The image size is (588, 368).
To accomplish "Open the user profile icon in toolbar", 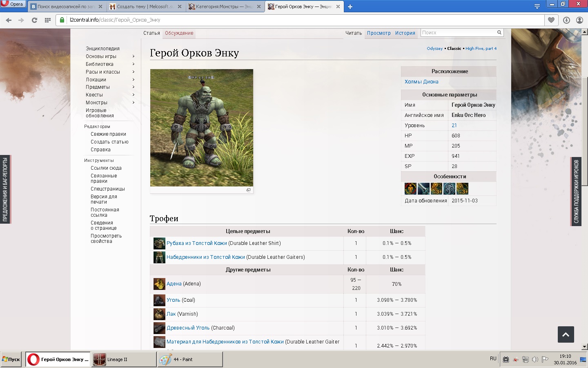I will click(579, 20).
